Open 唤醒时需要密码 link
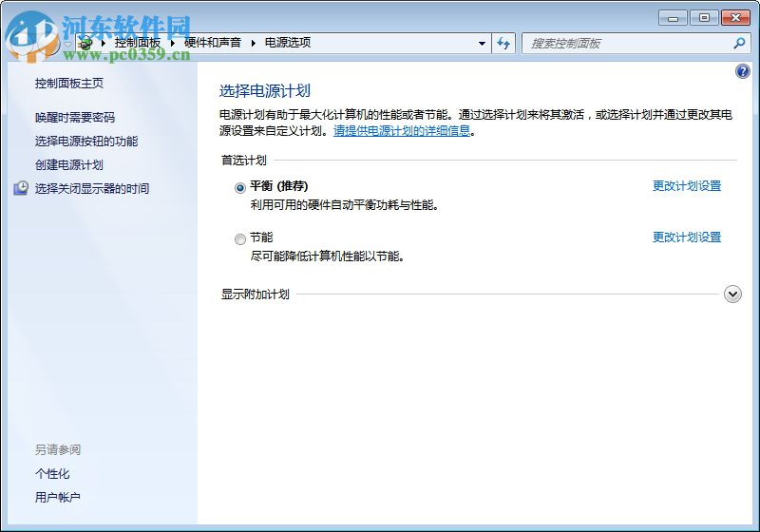 tap(75, 117)
